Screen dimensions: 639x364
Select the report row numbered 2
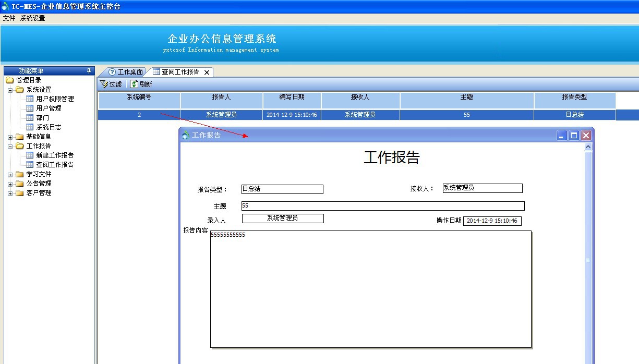click(x=139, y=114)
